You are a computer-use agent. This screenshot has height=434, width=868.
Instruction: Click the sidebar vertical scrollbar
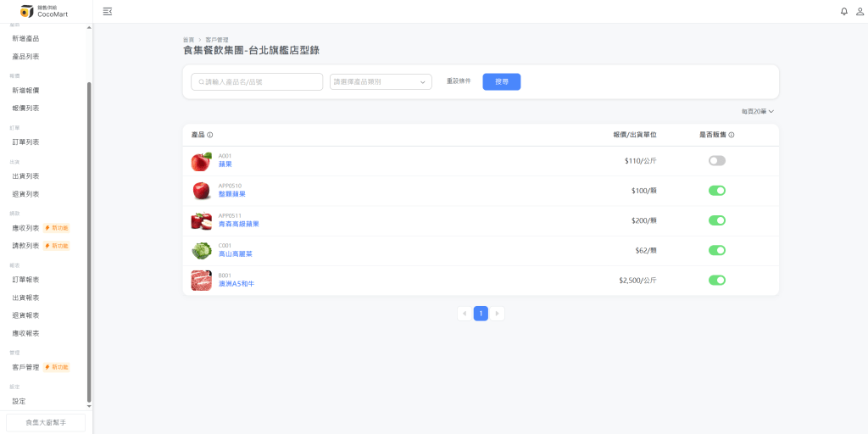point(89,242)
